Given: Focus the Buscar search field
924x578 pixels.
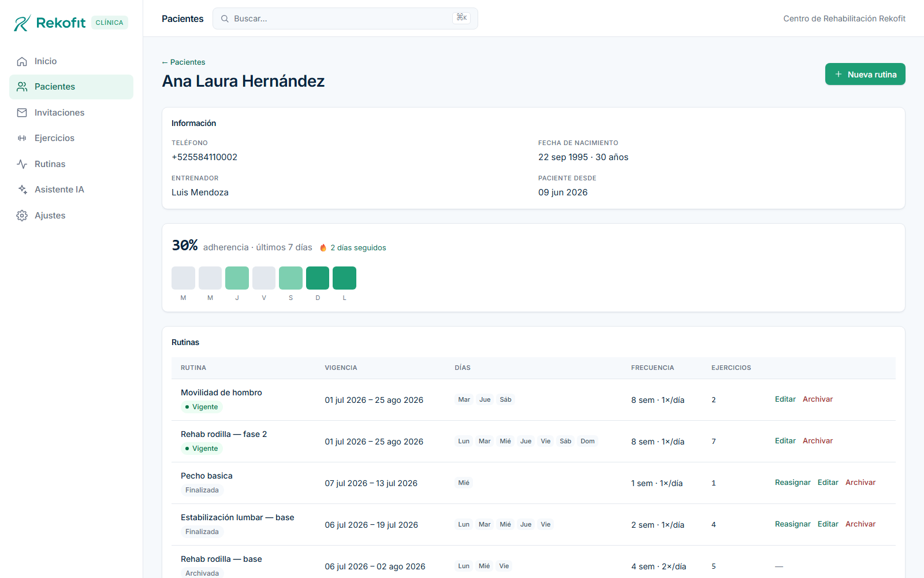Looking at the screenshot, I should point(345,18).
